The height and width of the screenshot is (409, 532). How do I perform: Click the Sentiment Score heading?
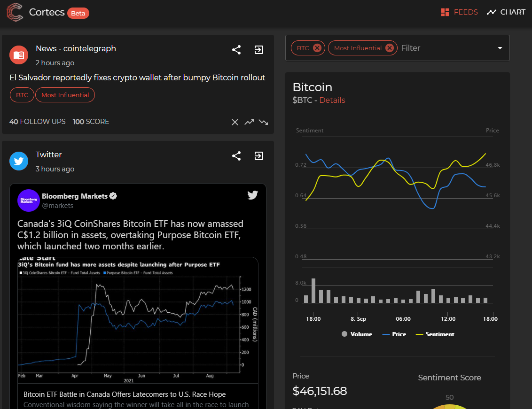pyautogui.click(x=450, y=378)
